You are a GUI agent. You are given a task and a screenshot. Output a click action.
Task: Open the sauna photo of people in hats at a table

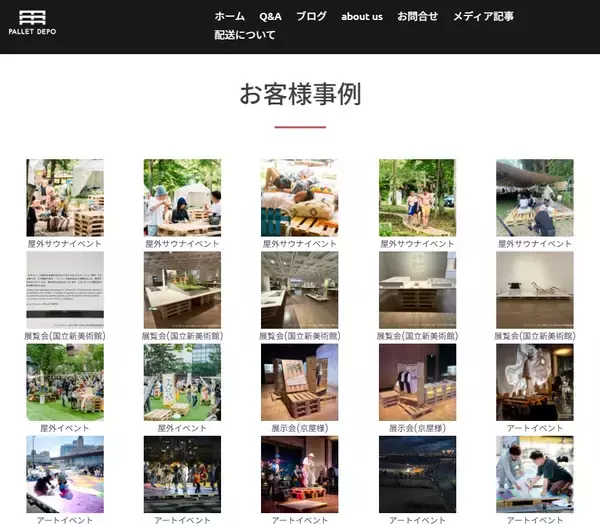click(182, 198)
